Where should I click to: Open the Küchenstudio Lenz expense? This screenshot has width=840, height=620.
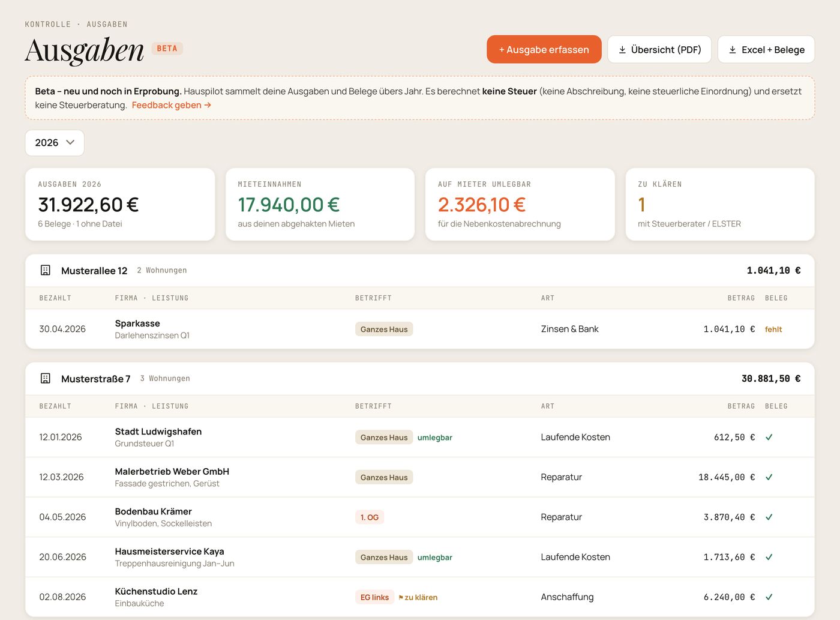420,597
